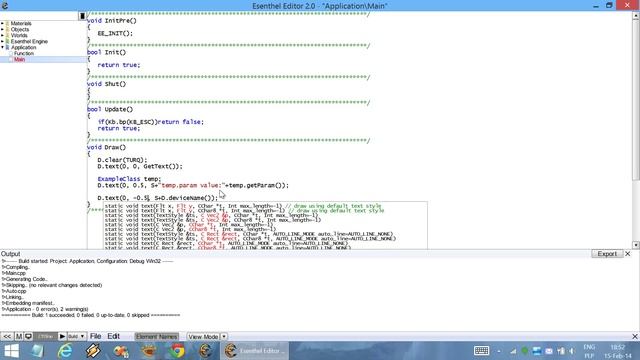Viewport: 640px width, 360px height.
Task: Open the Edit menu
Action: coord(113,336)
